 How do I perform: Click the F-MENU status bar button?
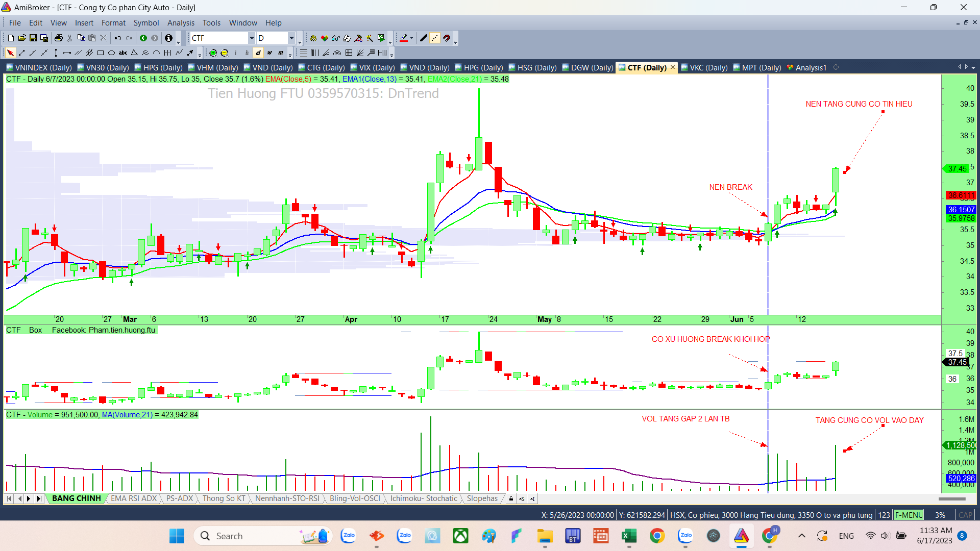[909, 515]
